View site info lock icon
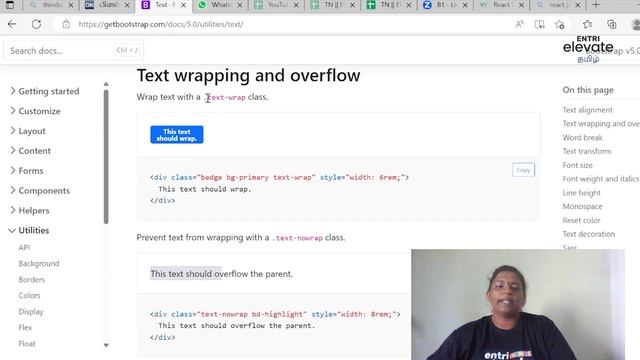The image size is (640, 360). coord(66,24)
